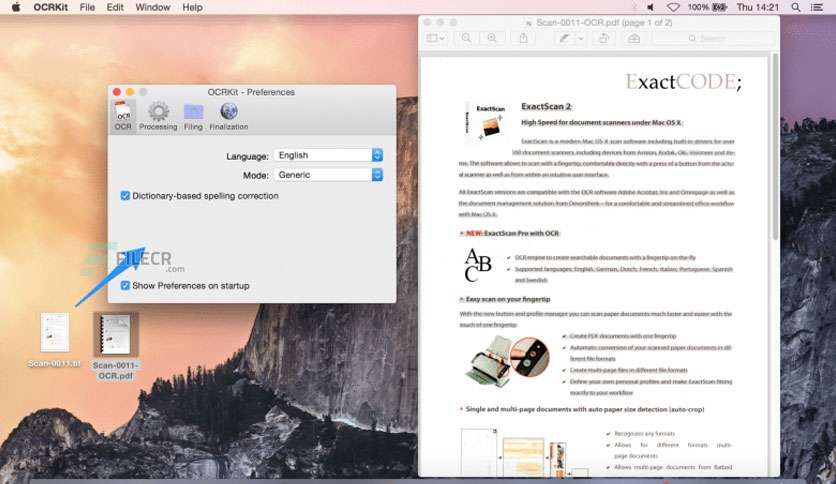This screenshot has height=484, width=836.
Task: Click the markup pen icon in Preview
Action: coord(564,38)
